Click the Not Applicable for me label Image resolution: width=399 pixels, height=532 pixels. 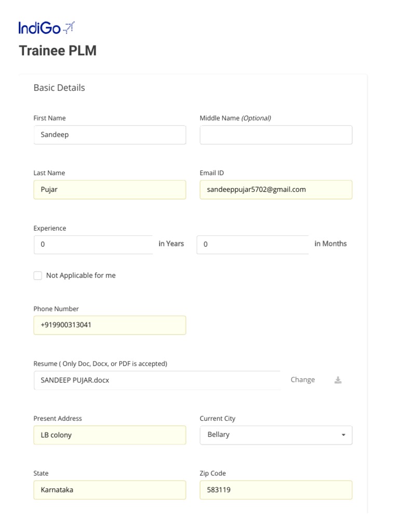(x=81, y=276)
